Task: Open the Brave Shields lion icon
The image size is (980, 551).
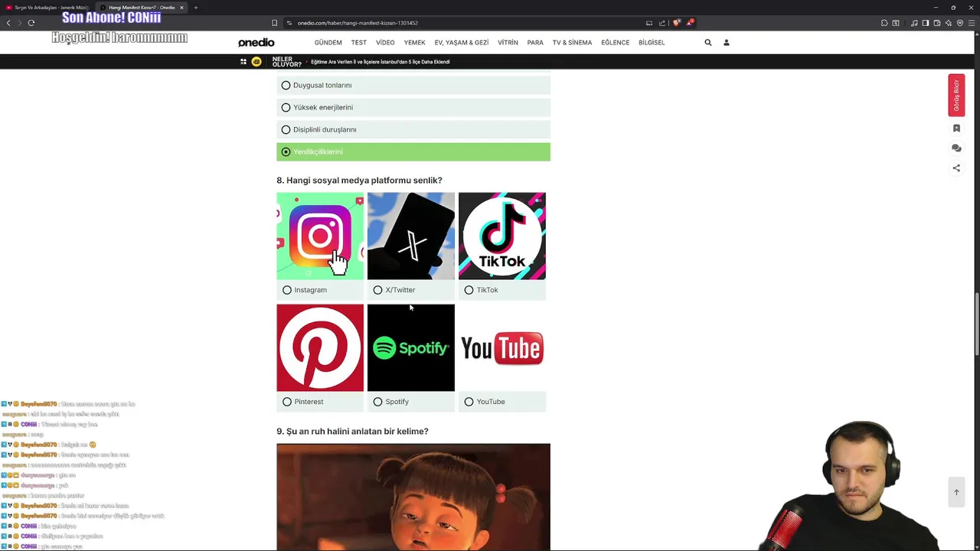Action: point(676,23)
